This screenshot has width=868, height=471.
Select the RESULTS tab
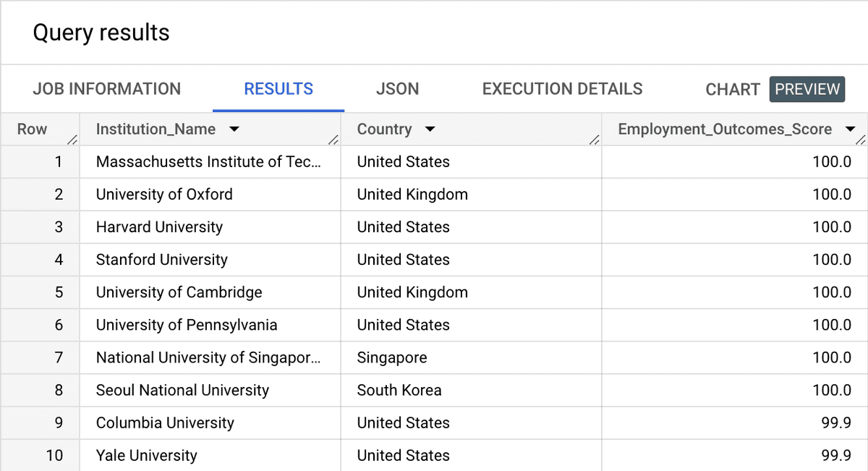point(278,89)
